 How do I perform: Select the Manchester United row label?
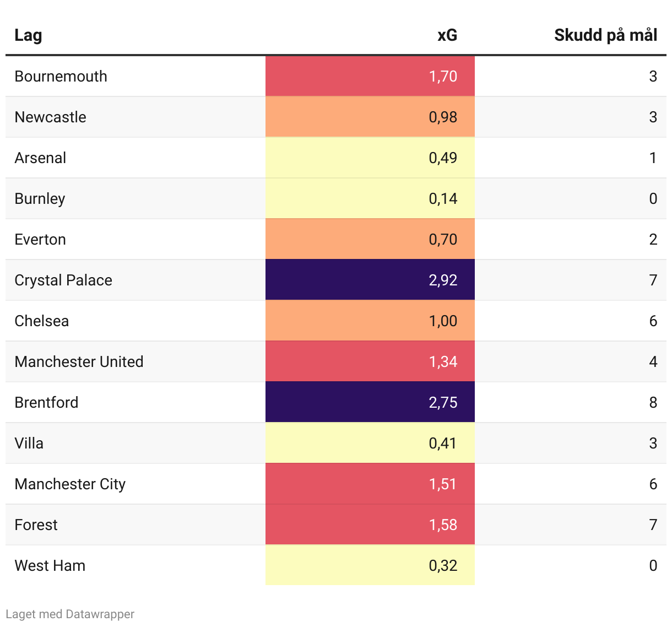tap(79, 362)
